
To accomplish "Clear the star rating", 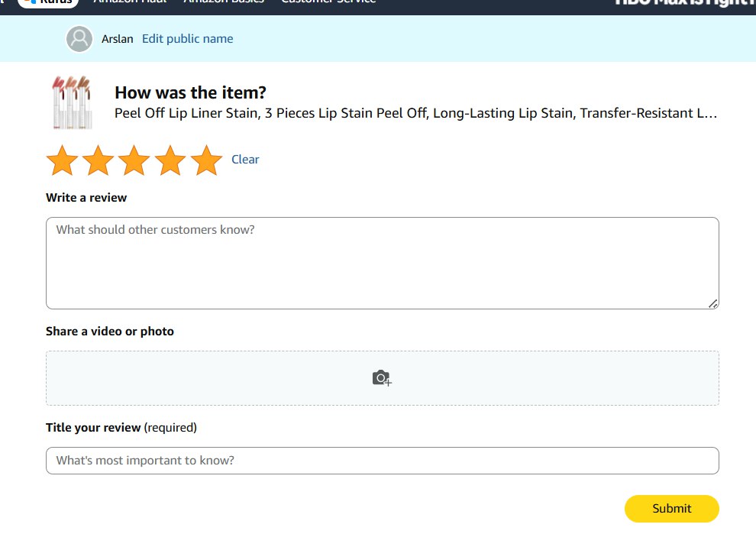I will (245, 160).
